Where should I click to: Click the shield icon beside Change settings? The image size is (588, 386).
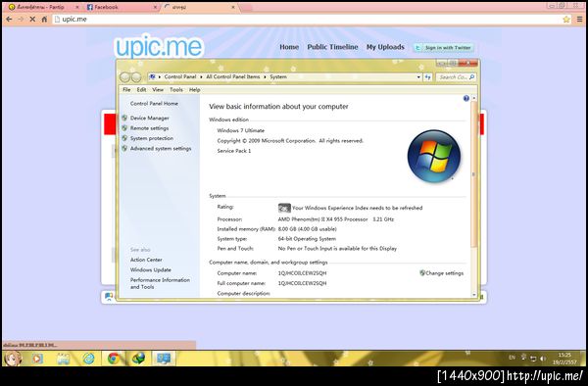tap(422, 273)
